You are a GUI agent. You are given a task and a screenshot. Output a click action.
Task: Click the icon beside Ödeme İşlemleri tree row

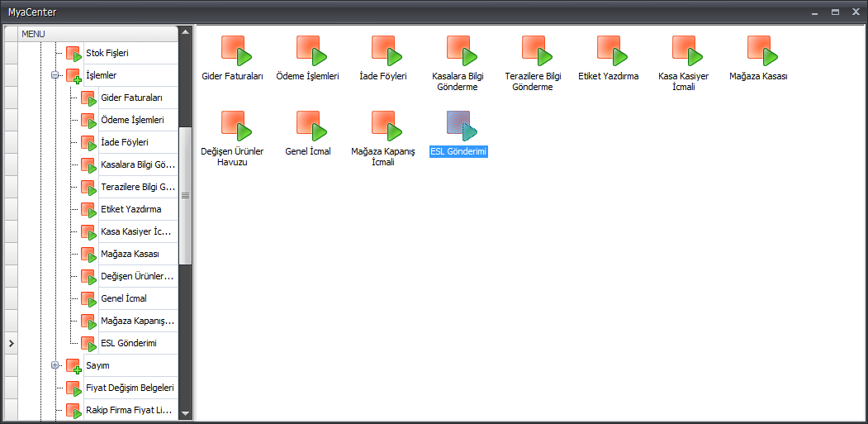pos(88,121)
